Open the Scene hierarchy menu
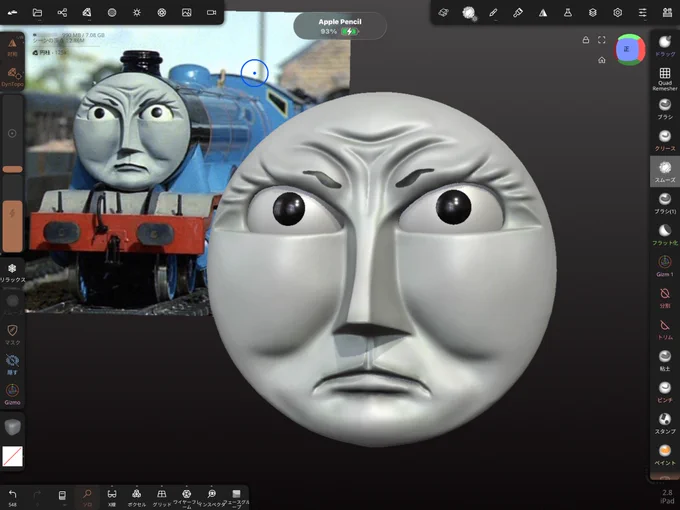The width and height of the screenshot is (680, 510). (667, 13)
